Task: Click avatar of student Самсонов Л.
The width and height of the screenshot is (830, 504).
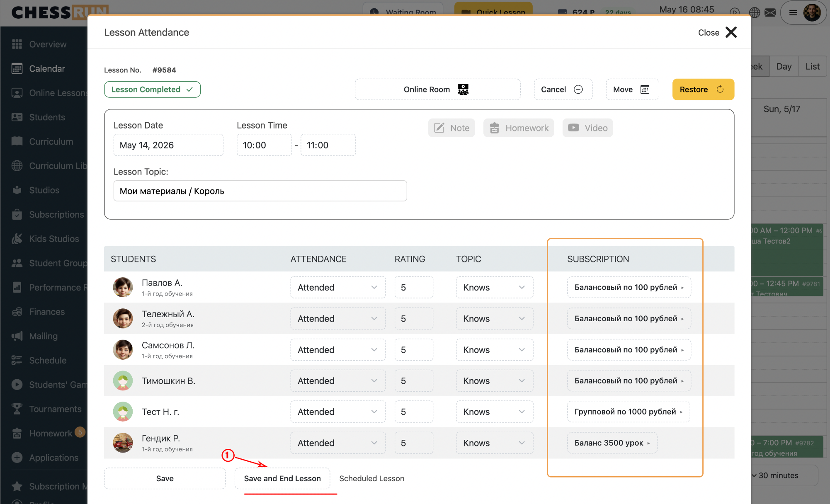Action: tap(123, 350)
